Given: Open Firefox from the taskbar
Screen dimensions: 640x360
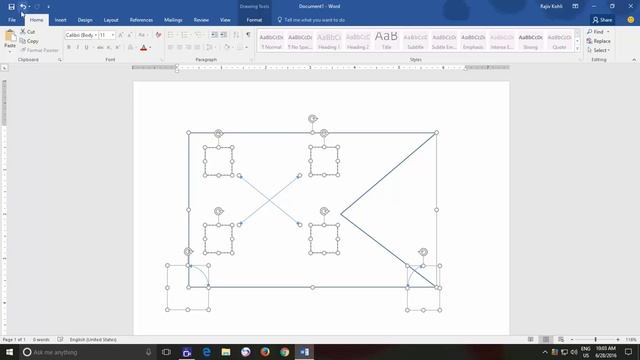Looking at the screenshot, I should [265, 352].
